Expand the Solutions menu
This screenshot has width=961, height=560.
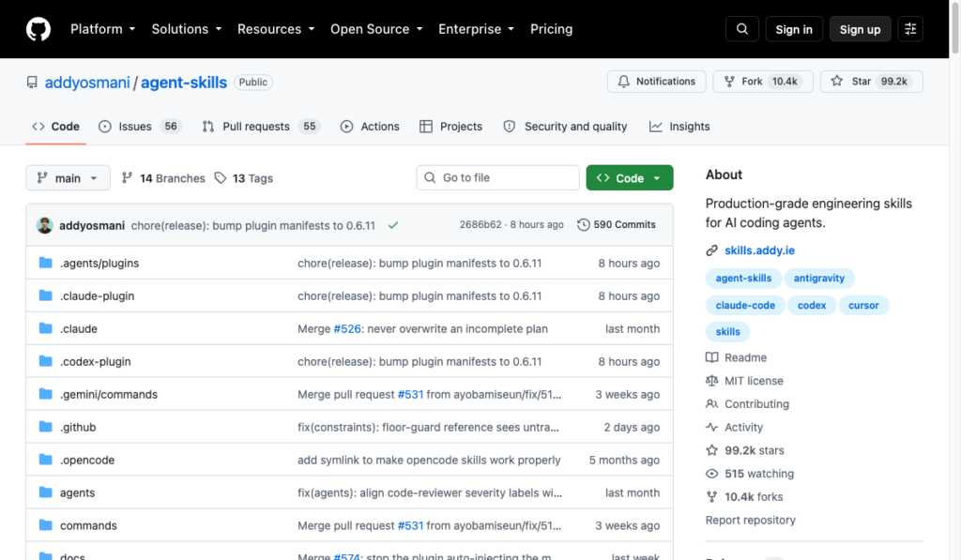point(187,29)
